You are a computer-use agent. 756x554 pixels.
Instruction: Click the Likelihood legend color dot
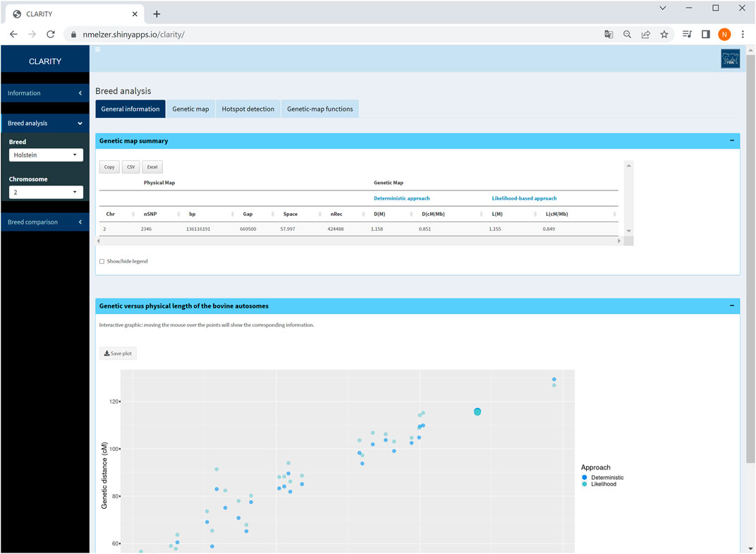point(585,484)
